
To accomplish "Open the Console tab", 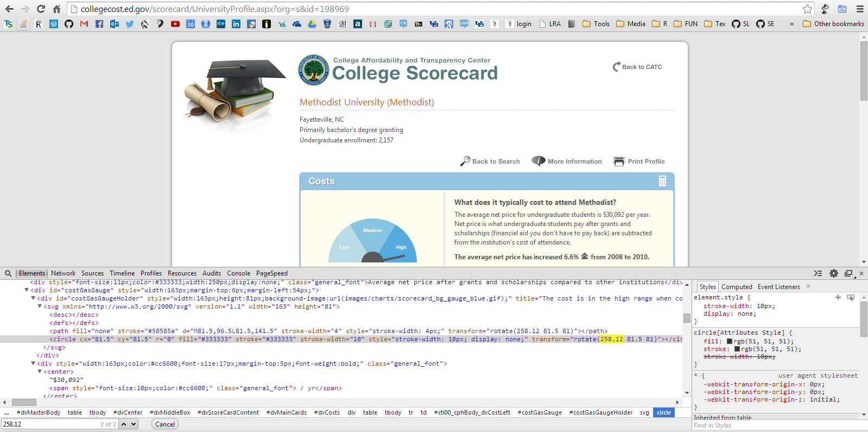I will [239, 273].
